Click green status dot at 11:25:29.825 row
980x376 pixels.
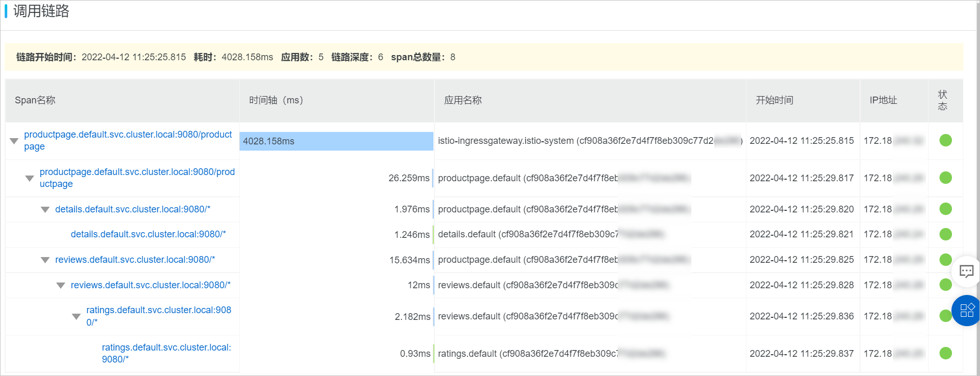945,260
